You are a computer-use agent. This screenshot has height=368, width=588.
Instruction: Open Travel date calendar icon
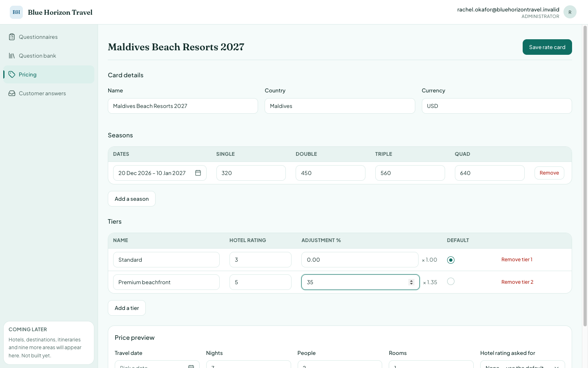click(x=191, y=366)
